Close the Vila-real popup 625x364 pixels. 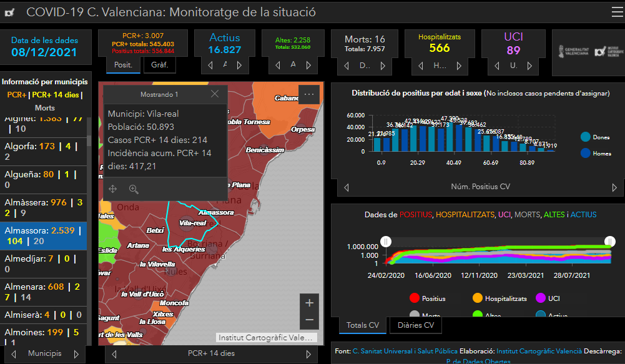click(215, 94)
